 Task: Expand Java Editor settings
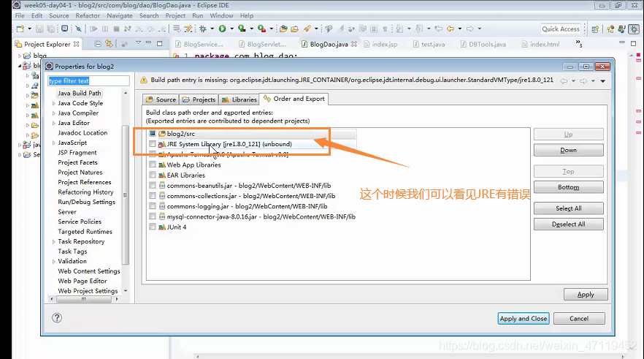(54, 123)
